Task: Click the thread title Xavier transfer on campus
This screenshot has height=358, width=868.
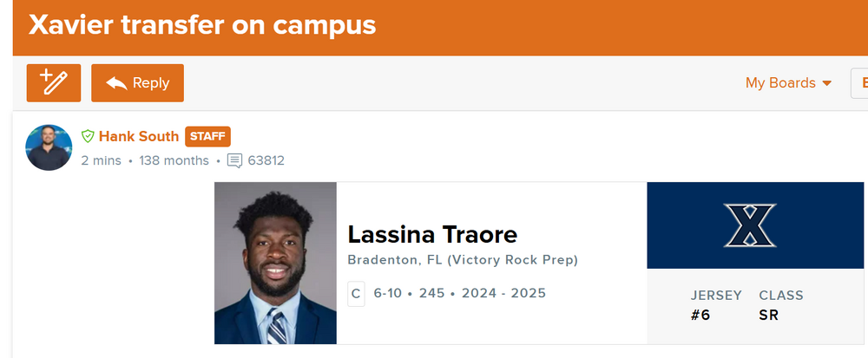Action: point(202,25)
